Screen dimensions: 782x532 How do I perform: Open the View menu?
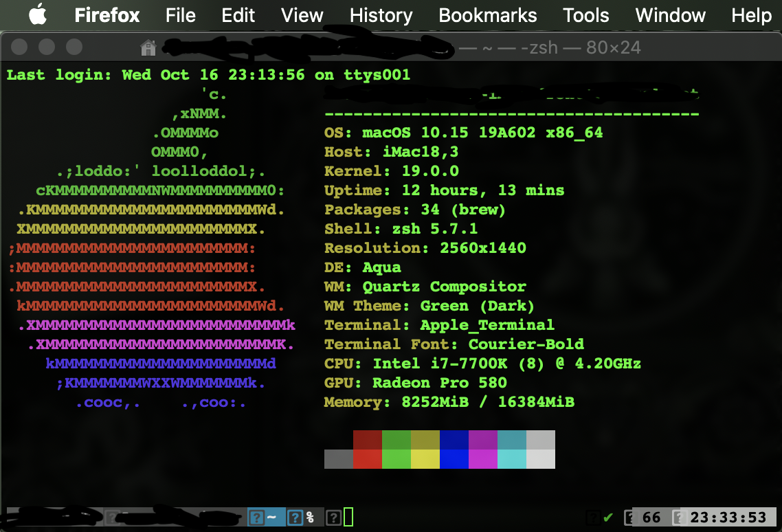(x=302, y=16)
